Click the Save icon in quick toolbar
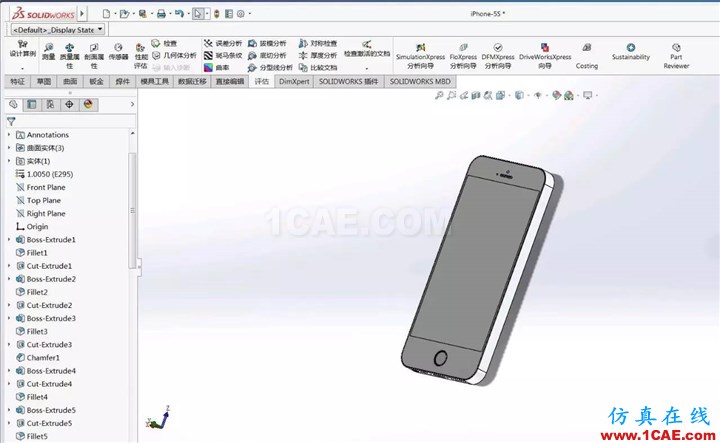Viewport: 720px width, 443px height. pos(143,14)
